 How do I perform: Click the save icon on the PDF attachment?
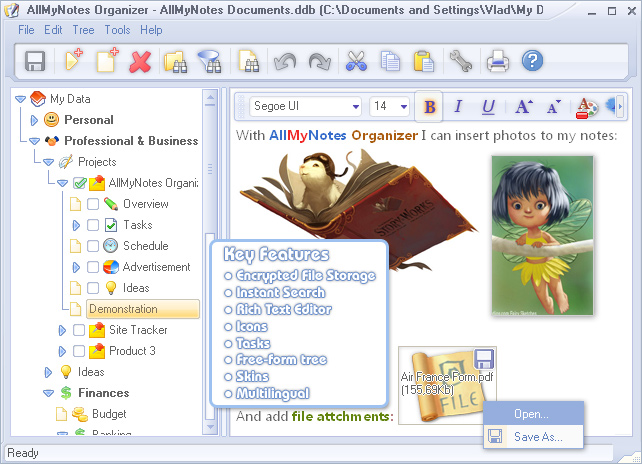[x=484, y=359]
